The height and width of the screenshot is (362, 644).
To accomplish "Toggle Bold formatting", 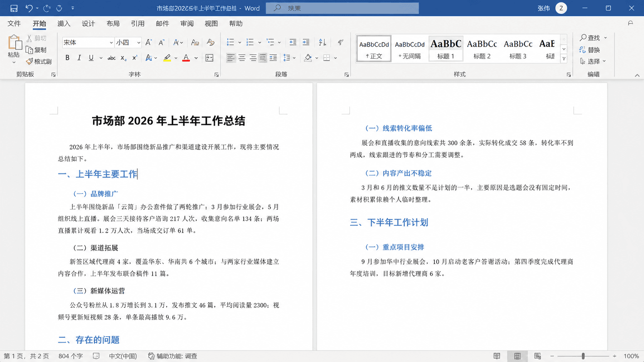I will 67,58.
